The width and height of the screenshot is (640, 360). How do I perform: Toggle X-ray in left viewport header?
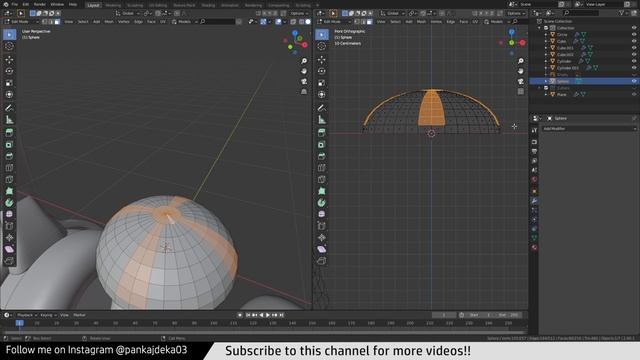coord(293,22)
